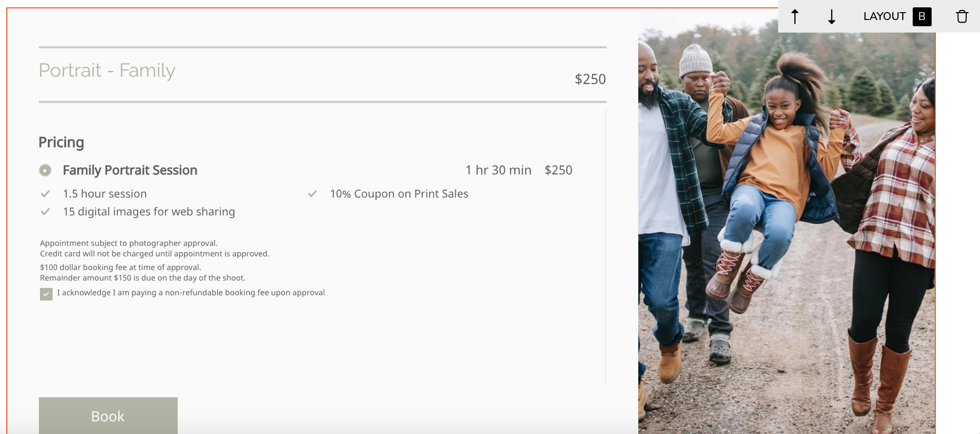
Task: Click the pricing panel's vertical scrollbar
Action: (x=606, y=247)
